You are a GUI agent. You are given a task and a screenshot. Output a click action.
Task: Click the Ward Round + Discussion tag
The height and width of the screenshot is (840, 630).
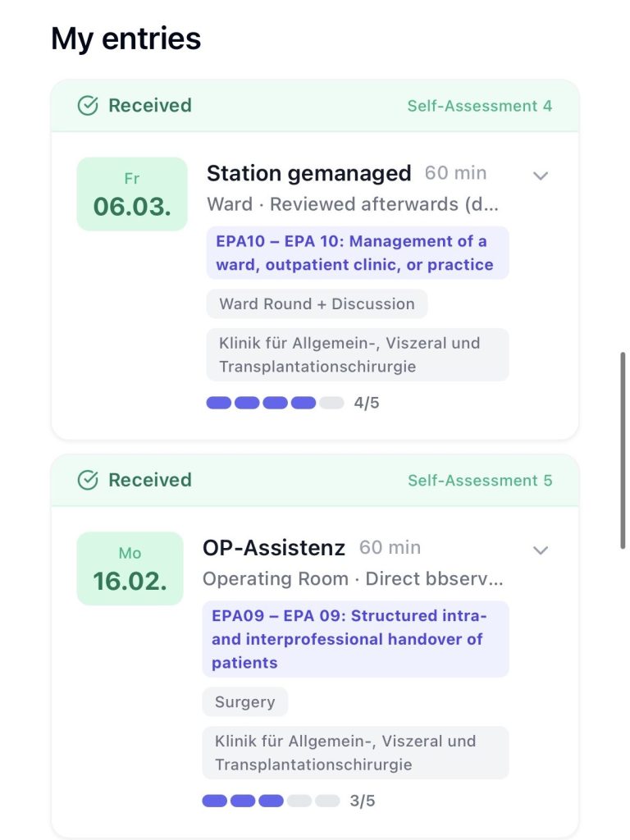click(x=317, y=304)
